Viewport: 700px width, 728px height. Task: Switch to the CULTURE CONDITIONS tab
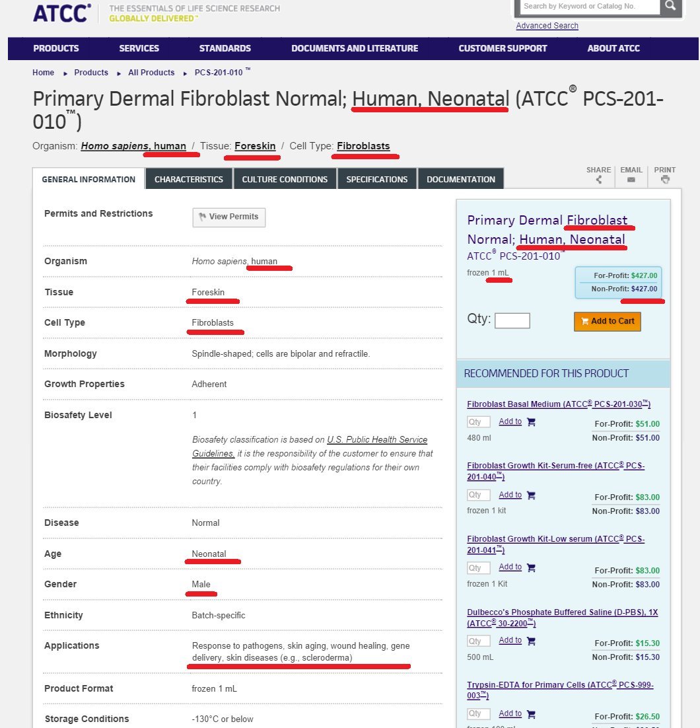coord(285,179)
